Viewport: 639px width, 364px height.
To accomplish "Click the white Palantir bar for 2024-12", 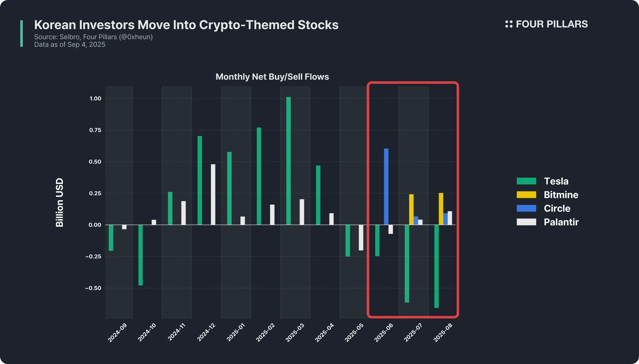I will click(213, 194).
